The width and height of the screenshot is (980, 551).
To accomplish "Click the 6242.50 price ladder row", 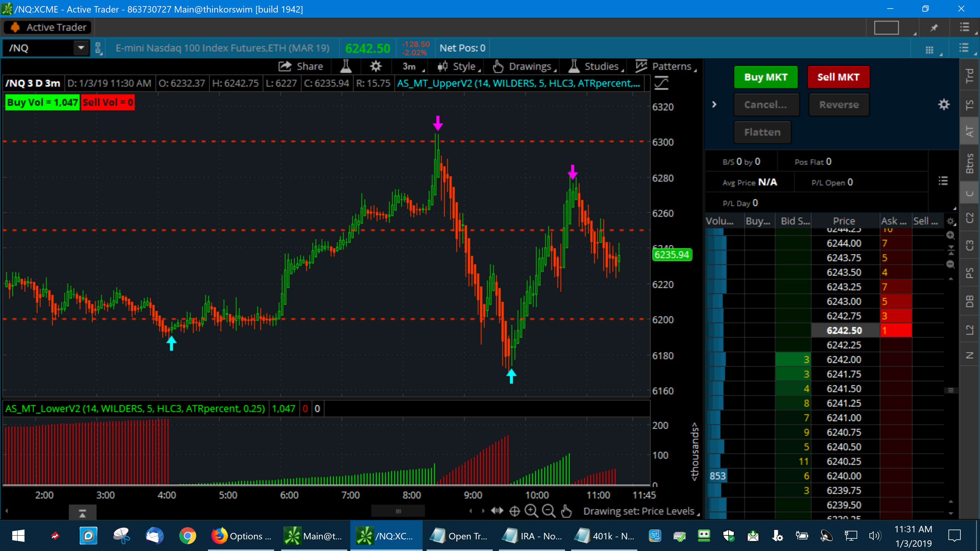I will [x=844, y=331].
